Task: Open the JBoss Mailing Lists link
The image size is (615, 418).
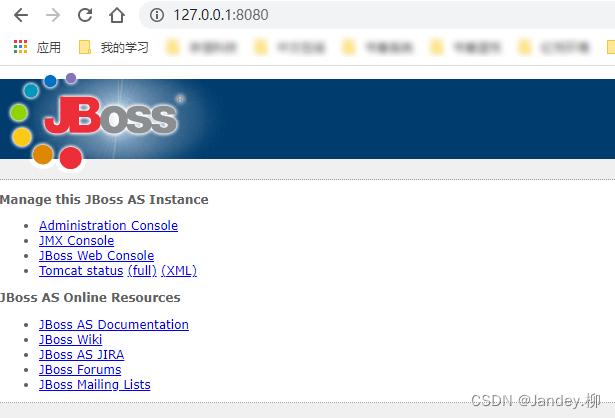Action: 95,385
